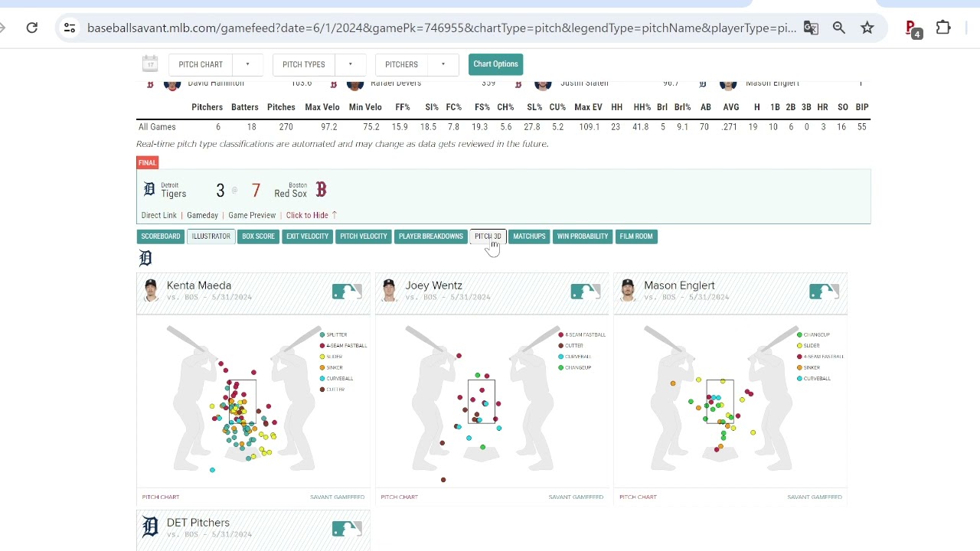Click the Pitches column header
The image size is (980, 551).
click(281, 107)
